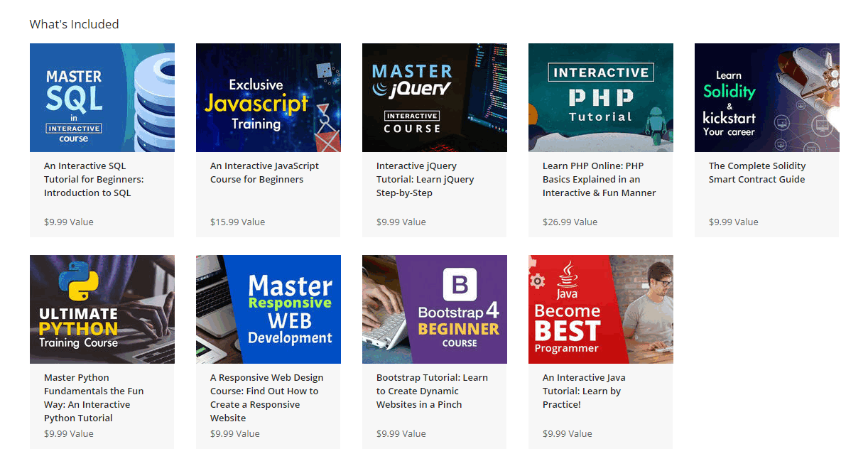Image resolution: width=868 pixels, height=471 pixels.
Task: Click the Exclusive Javascript Training thumbnail
Action: click(268, 97)
